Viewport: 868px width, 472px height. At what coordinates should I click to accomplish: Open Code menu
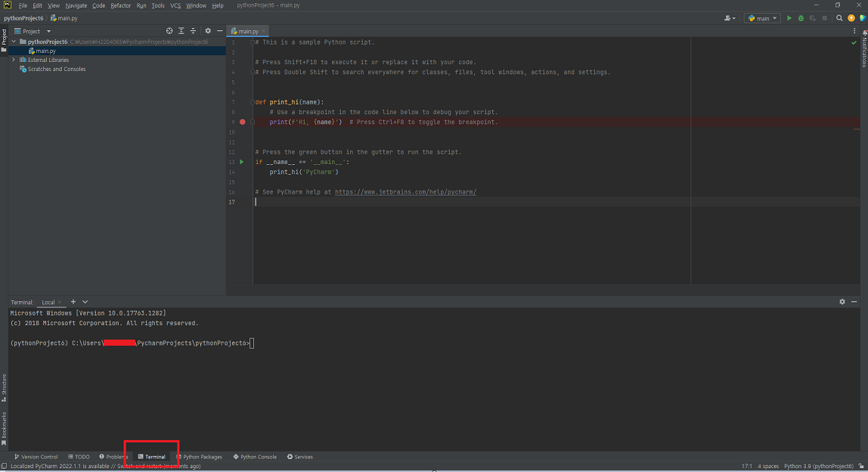(98, 5)
